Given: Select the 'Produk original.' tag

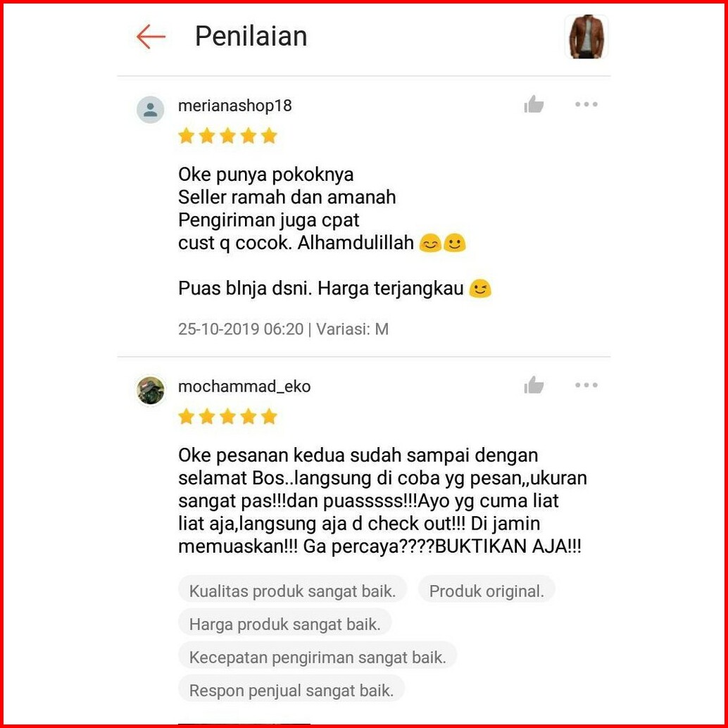Looking at the screenshot, I should point(486,591).
